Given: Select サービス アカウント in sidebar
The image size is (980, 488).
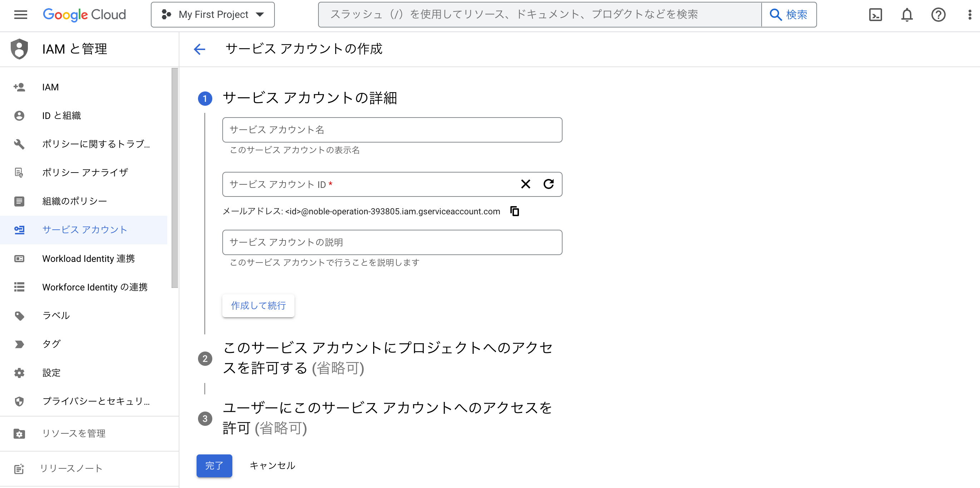Looking at the screenshot, I should [x=84, y=230].
